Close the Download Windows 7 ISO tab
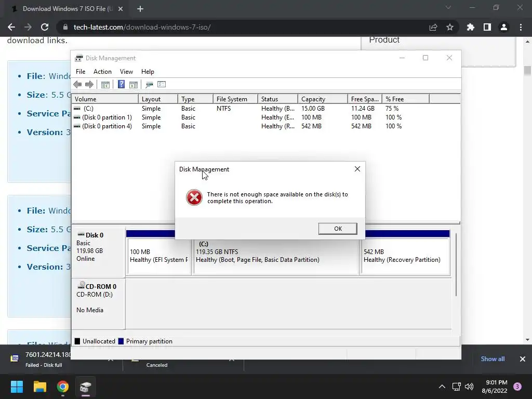The image size is (532, 399). (121, 9)
